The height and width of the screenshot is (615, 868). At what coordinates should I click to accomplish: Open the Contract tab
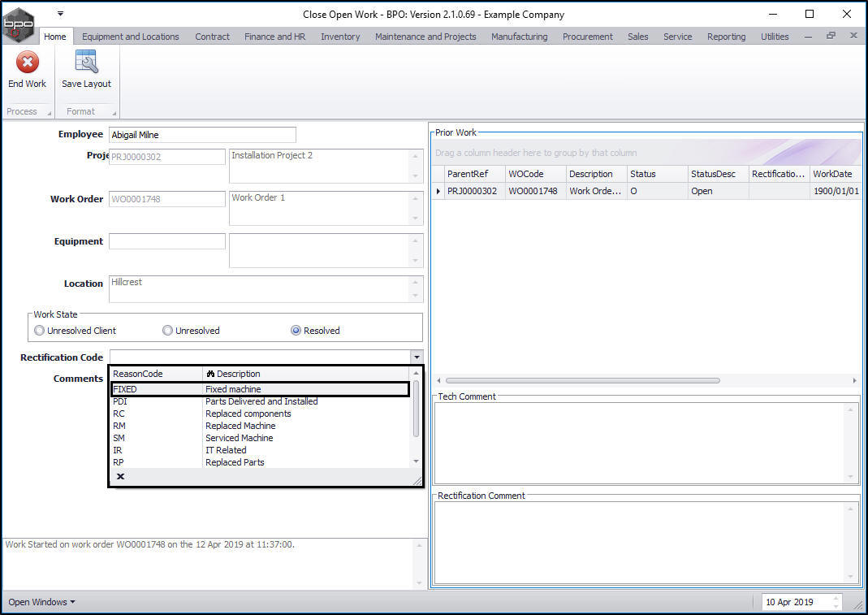(x=212, y=37)
